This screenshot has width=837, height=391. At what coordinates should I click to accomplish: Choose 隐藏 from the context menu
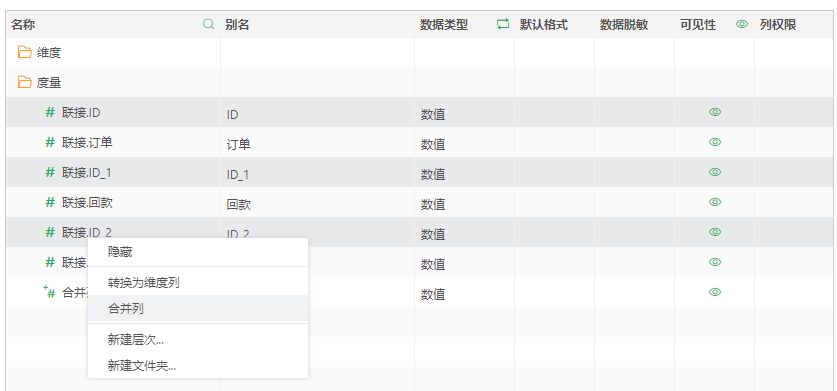pyautogui.click(x=198, y=252)
